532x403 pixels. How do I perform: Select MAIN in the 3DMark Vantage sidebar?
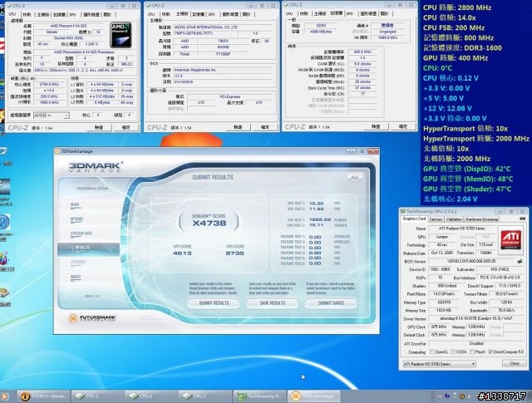tap(75, 204)
